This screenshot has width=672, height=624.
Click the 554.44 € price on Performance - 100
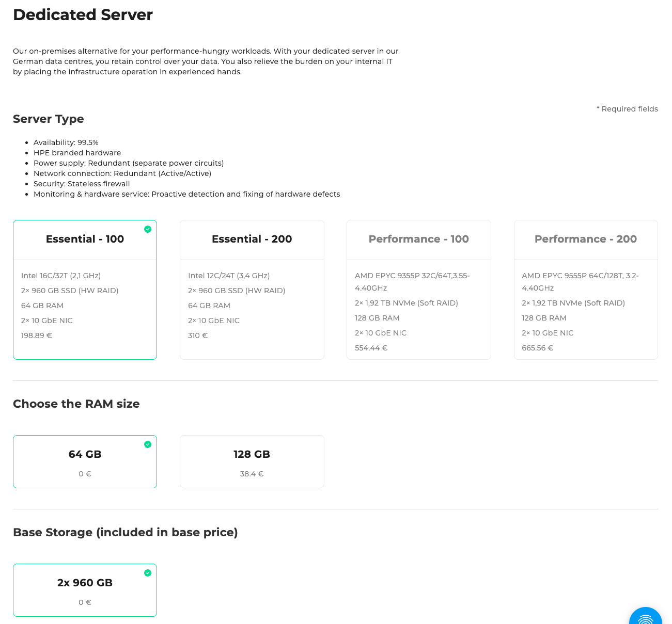[371, 347]
